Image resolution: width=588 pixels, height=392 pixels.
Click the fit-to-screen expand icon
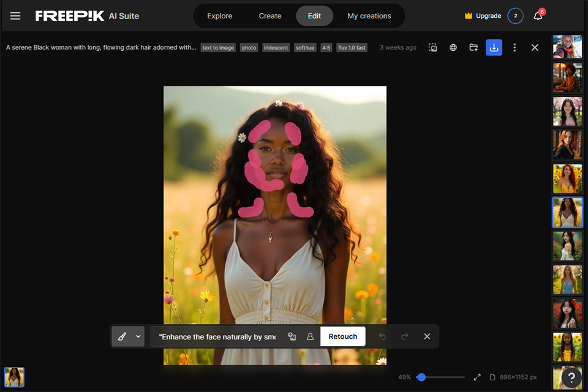tap(477, 377)
